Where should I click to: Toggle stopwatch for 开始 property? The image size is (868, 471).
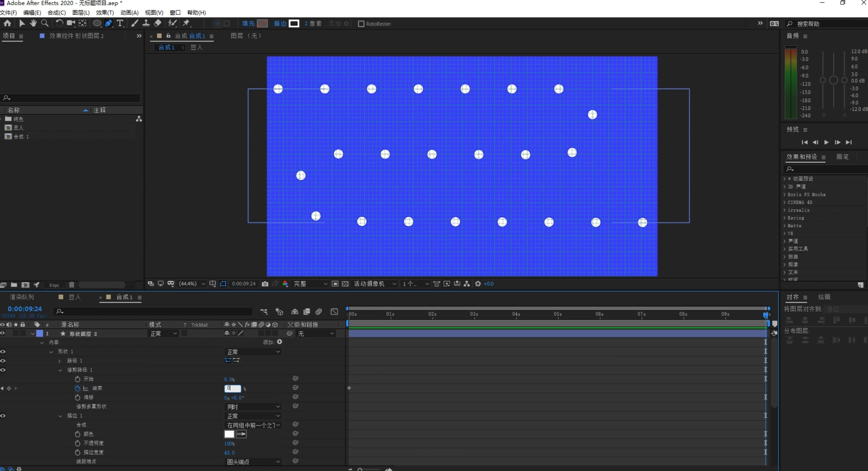coord(78,379)
